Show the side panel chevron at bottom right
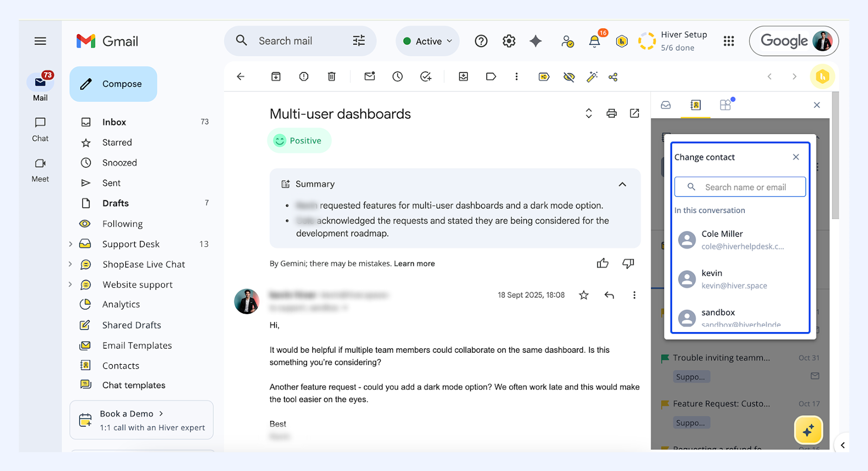 tap(843, 445)
